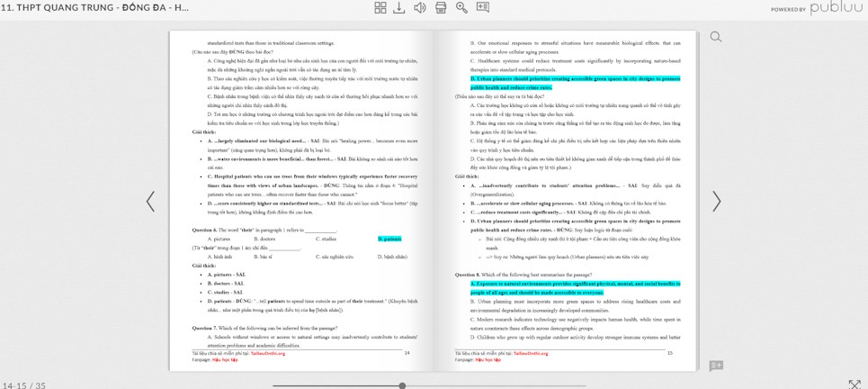Click page number 15 in footer
Screen dimensions: 868x389
click(x=670, y=353)
